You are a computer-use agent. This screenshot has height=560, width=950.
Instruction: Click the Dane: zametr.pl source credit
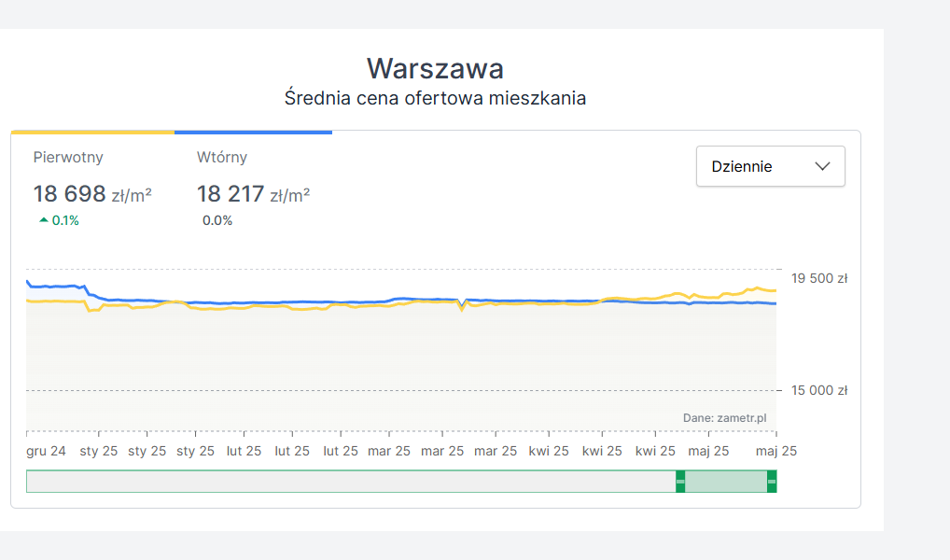coord(724,418)
